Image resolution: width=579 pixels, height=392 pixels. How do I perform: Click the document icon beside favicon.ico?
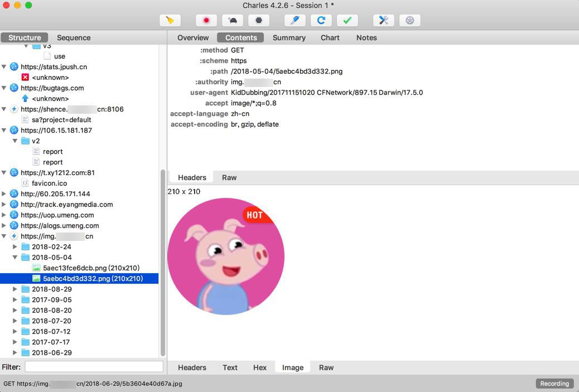pos(25,183)
